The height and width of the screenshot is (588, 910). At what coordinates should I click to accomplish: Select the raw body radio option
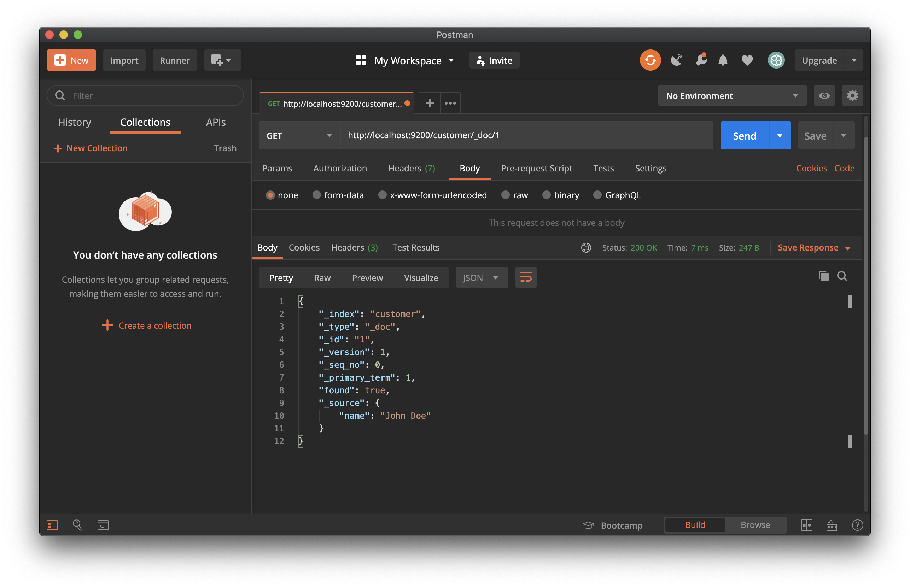[506, 195]
